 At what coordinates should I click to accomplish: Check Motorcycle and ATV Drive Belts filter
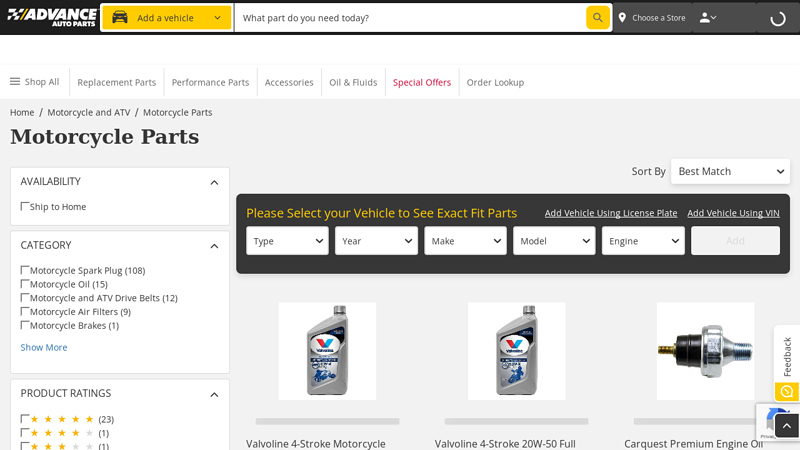24,297
